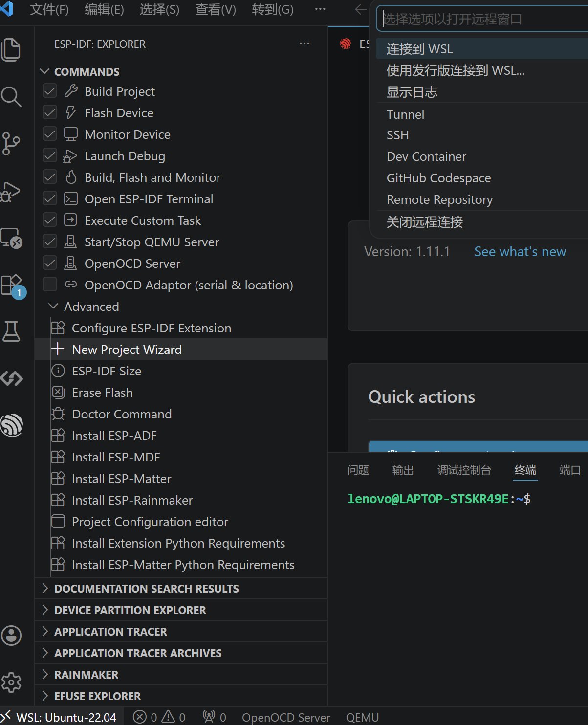Click the Start/Stop QEMU Server icon
This screenshot has height=725, width=588.
coord(71,242)
